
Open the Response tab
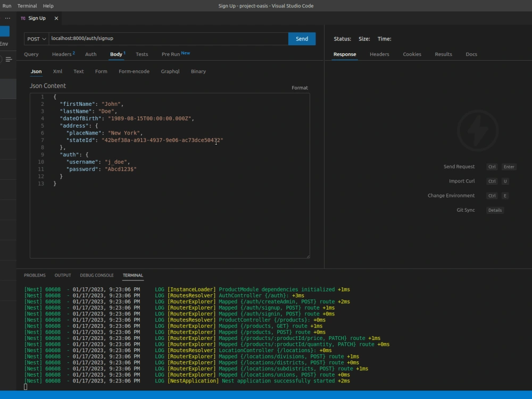click(345, 54)
